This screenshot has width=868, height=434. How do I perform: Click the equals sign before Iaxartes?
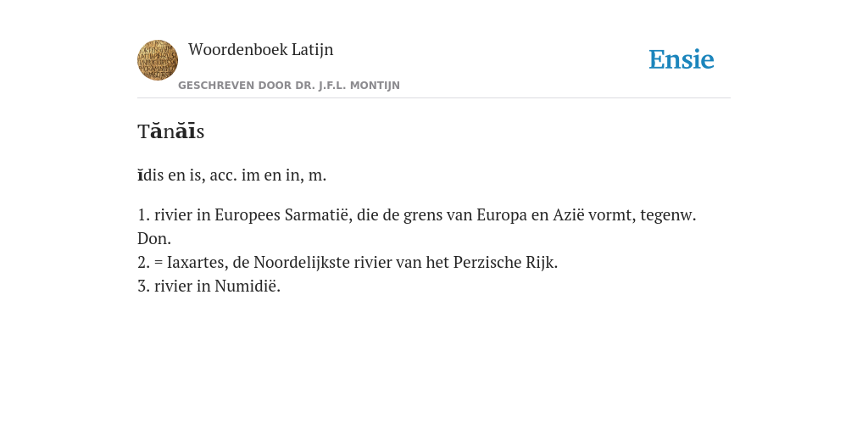pyautogui.click(x=159, y=263)
